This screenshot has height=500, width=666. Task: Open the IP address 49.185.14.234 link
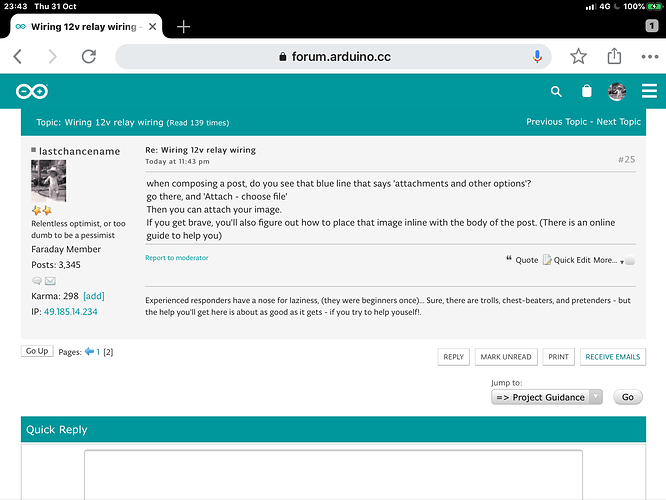(x=71, y=311)
